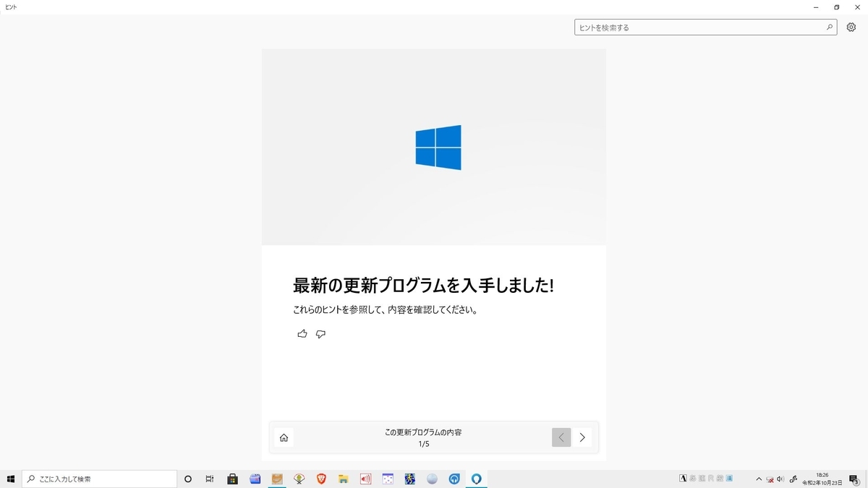Open the volume control tray icon
The image size is (868, 488).
point(780,479)
